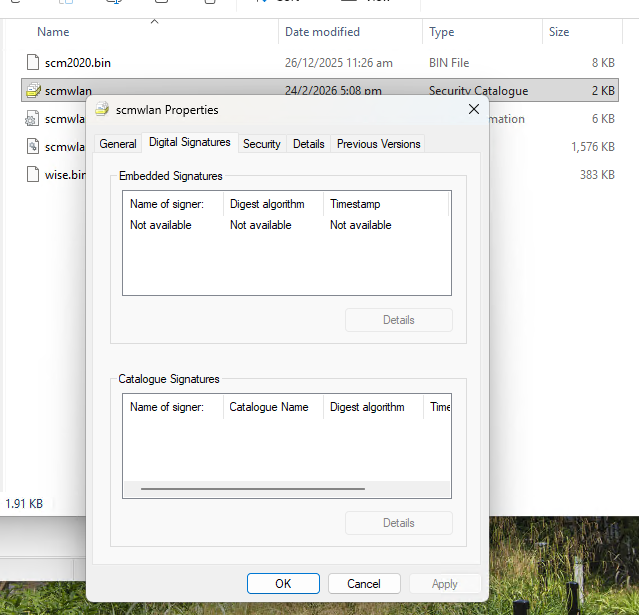
Task: Open the Security tab
Action: pos(262,144)
